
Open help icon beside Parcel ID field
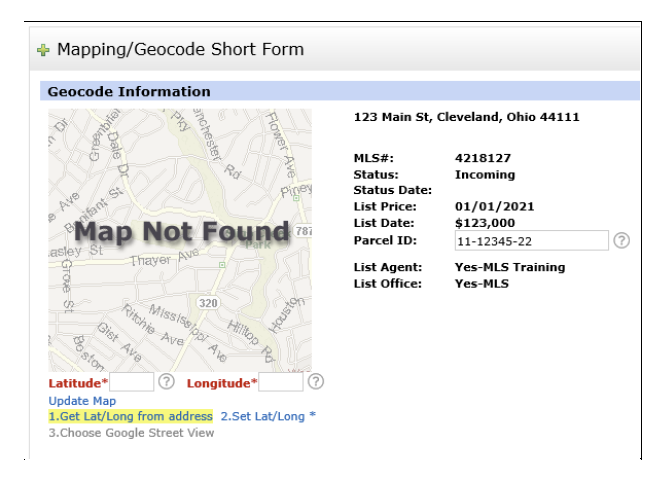click(x=621, y=241)
